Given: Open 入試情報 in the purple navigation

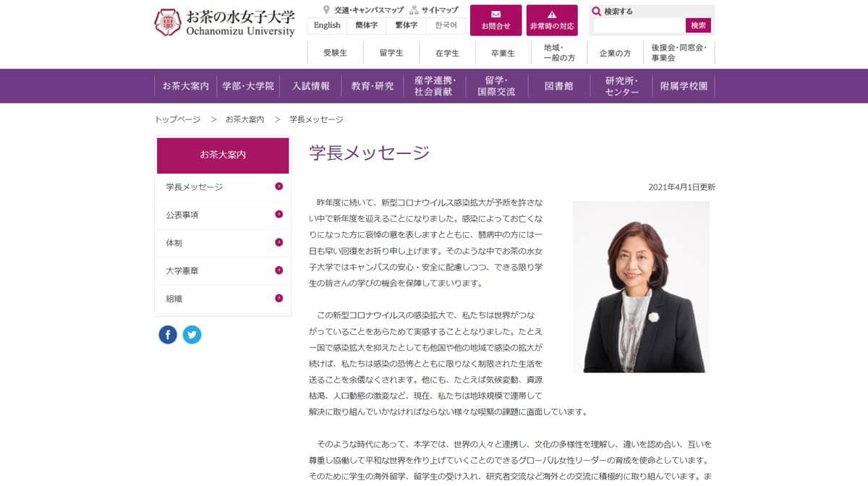Looking at the screenshot, I should coord(311,86).
